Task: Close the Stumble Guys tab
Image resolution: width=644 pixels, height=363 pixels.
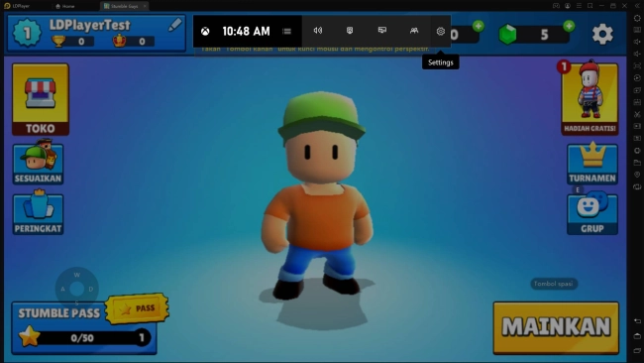Action: (145, 6)
